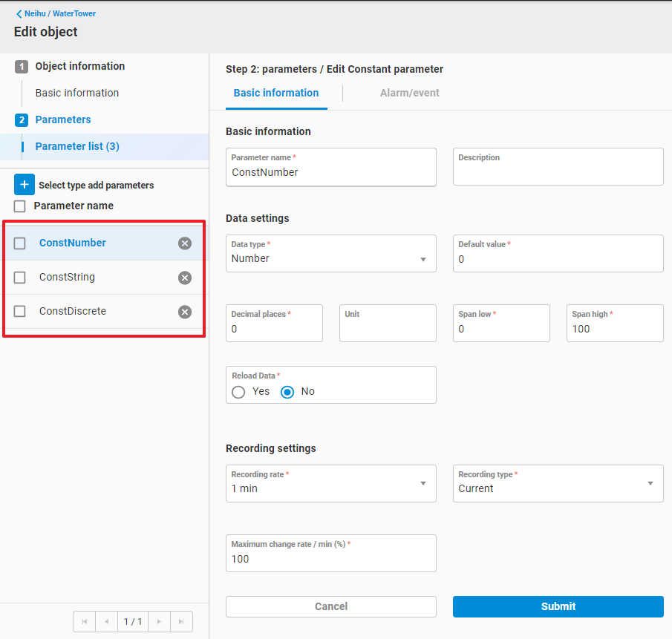Image resolution: width=672 pixels, height=639 pixels.
Task: Toggle the select-all Parameter name checkbox
Action: pos(20,206)
